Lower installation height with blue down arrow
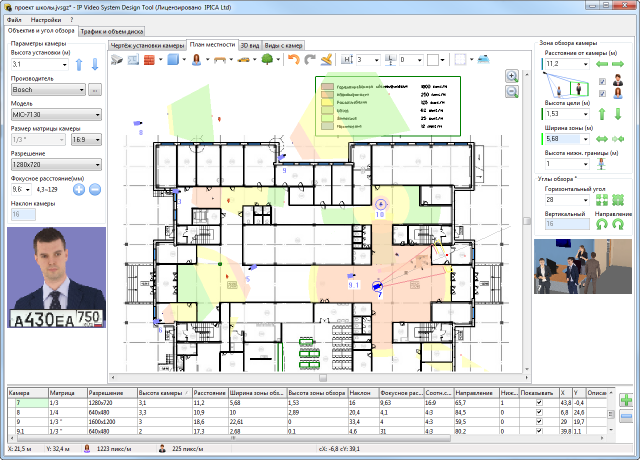Image resolution: width=640 pixels, height=460 pixels. pyautogui.click(x=95, y=64)
